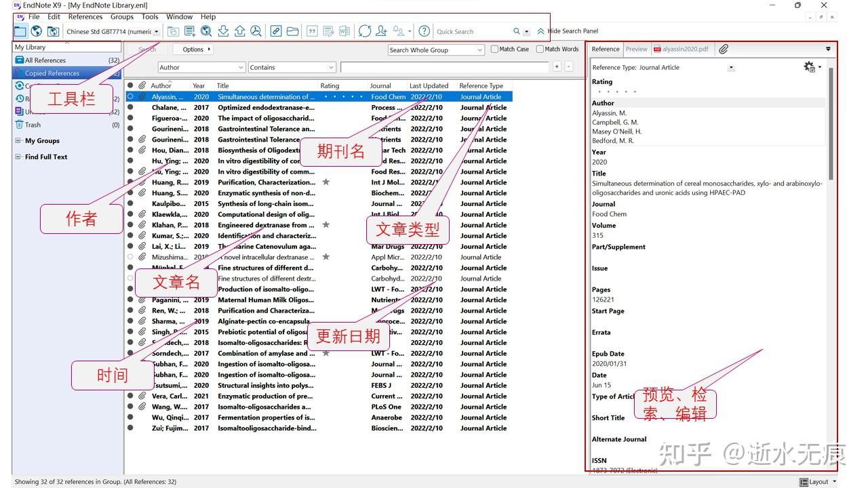Open the Tools menu
This screenshot has width=868, height=488.
pos(150,17)
